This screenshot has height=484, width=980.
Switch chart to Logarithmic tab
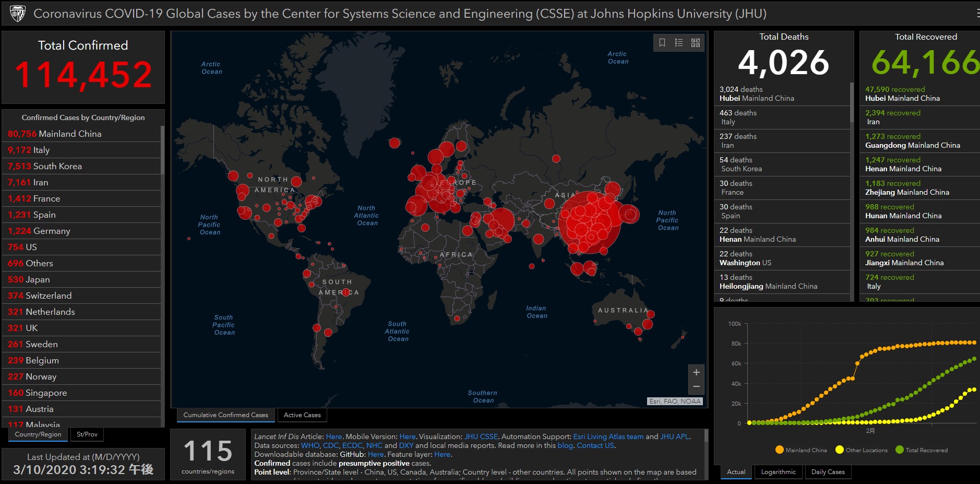pos(778,472)
